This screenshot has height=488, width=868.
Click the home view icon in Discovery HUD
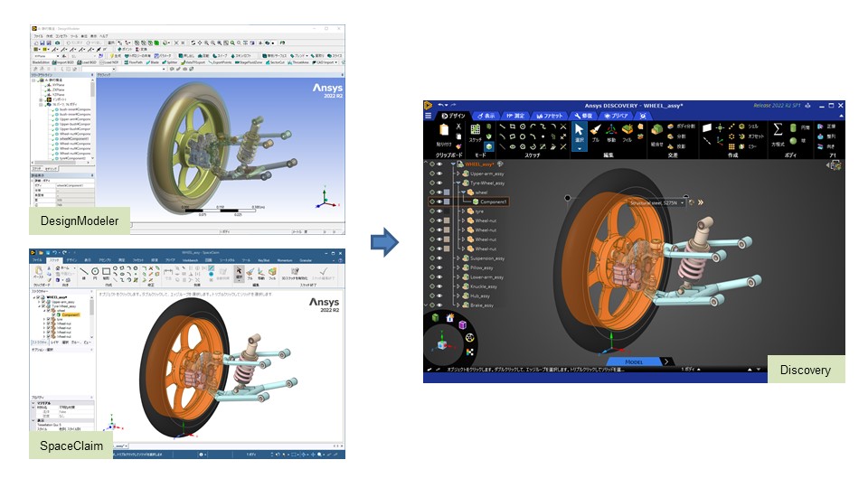click(x=450, y=317)
